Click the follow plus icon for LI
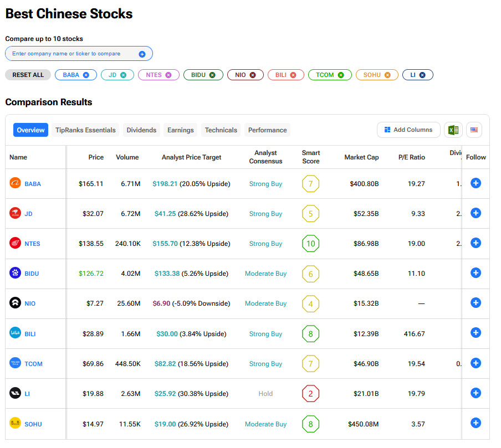The image size is (501, 448). [476, 393]
